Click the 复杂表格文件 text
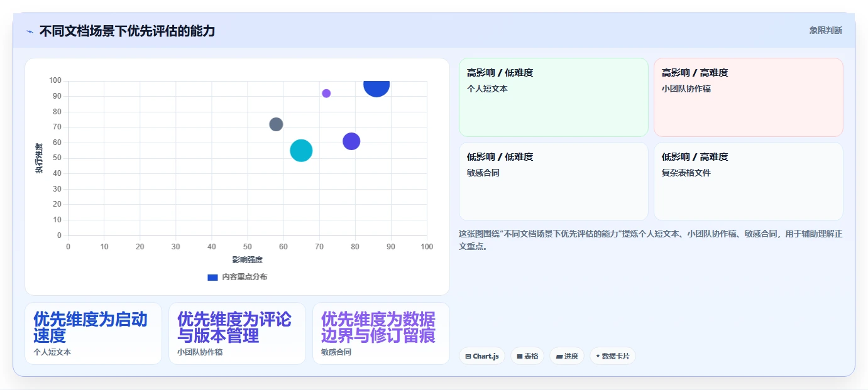Image resolution: width=868 pixels, height=390 pixels. point(686,173)
